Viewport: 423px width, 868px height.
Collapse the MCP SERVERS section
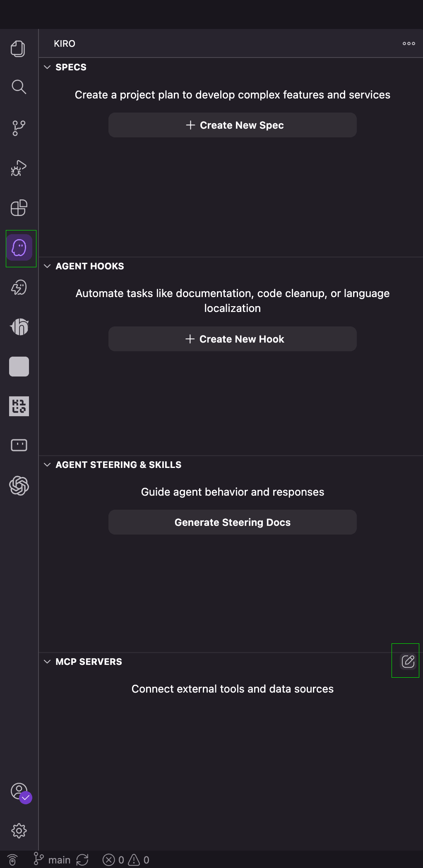tap(47, 661)
